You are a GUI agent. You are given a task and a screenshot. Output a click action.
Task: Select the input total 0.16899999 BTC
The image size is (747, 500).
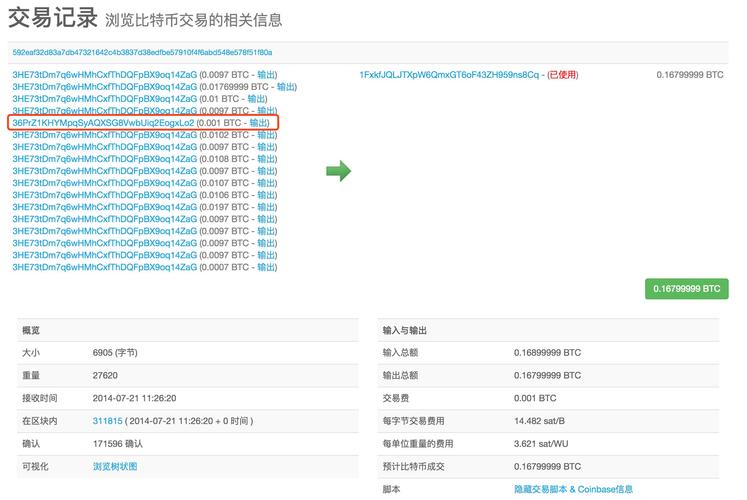pos(547,353)
